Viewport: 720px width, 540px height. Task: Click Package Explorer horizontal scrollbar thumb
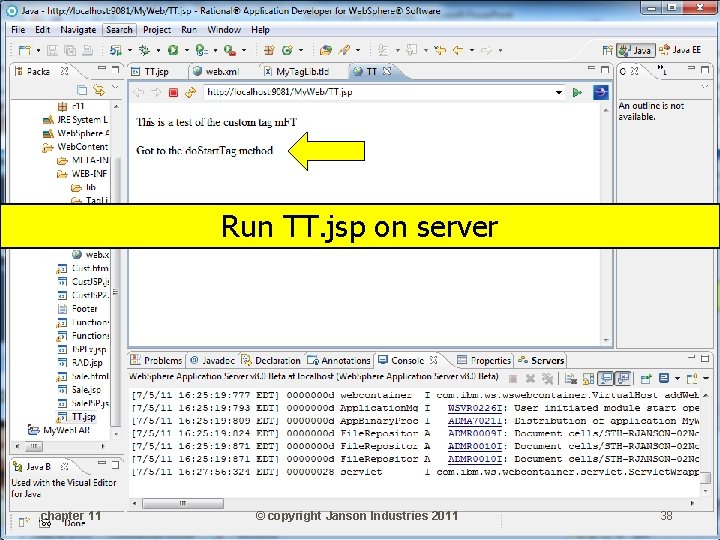[33, 446]
